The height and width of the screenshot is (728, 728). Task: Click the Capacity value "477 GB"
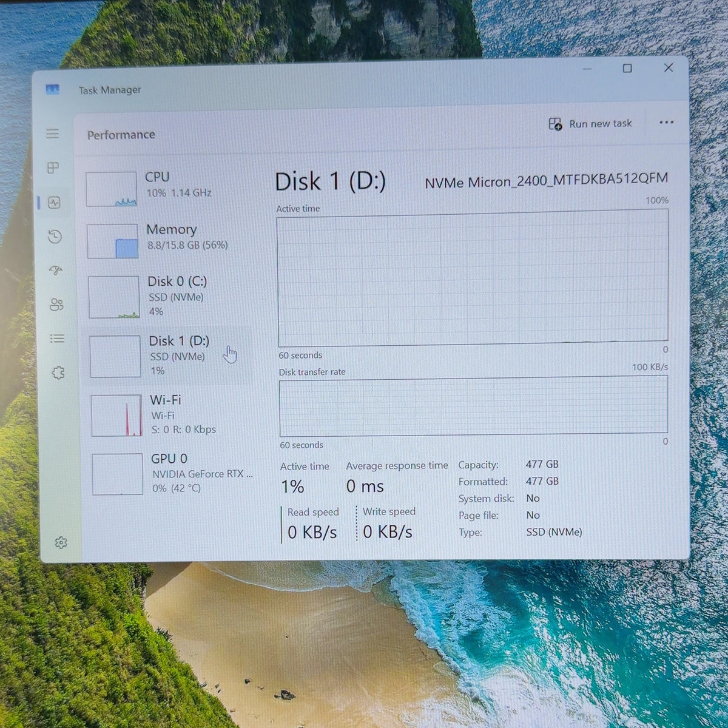[x=542, y=464]
